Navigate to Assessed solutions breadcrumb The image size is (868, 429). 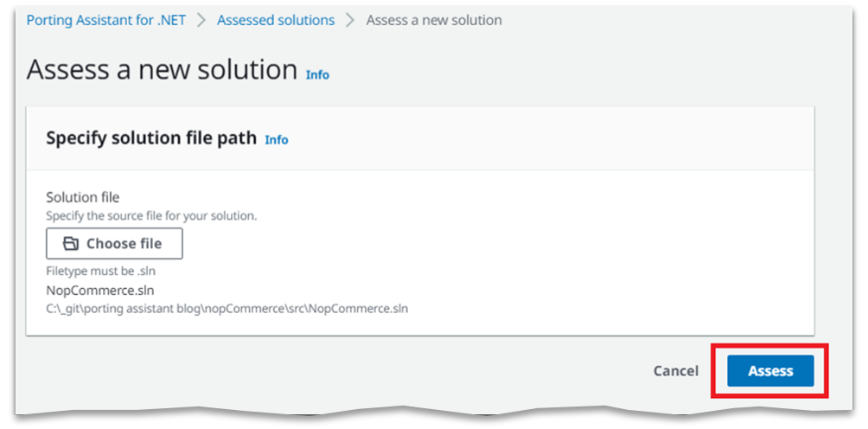(x=276, y=21)
